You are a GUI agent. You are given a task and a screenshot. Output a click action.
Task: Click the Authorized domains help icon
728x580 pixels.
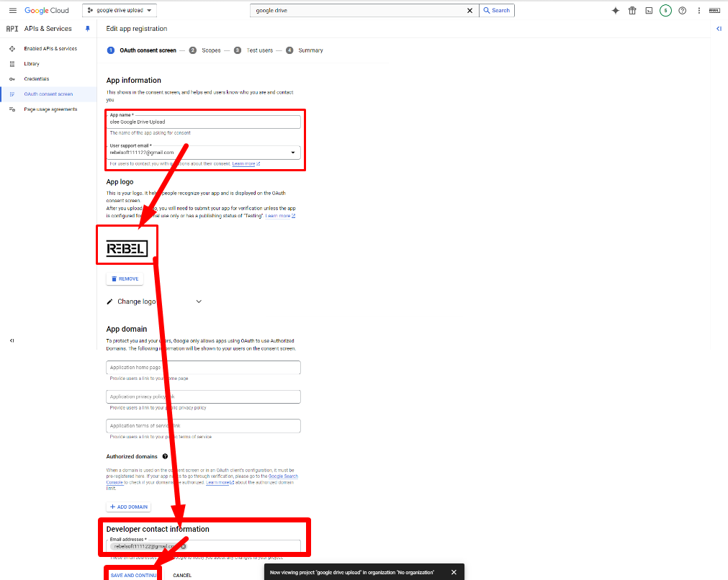point(165,456)
